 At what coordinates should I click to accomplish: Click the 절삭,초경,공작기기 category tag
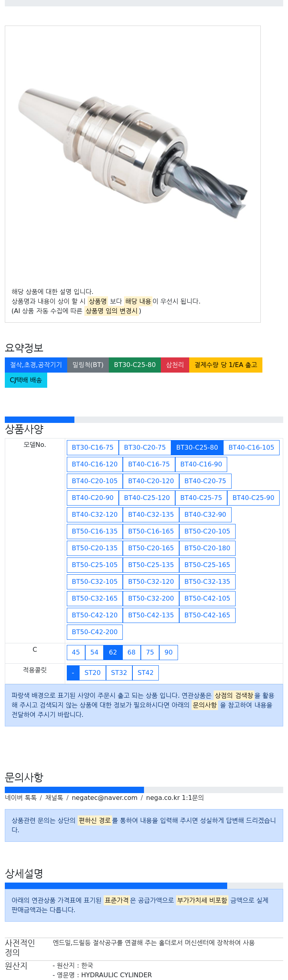(36, 365)
